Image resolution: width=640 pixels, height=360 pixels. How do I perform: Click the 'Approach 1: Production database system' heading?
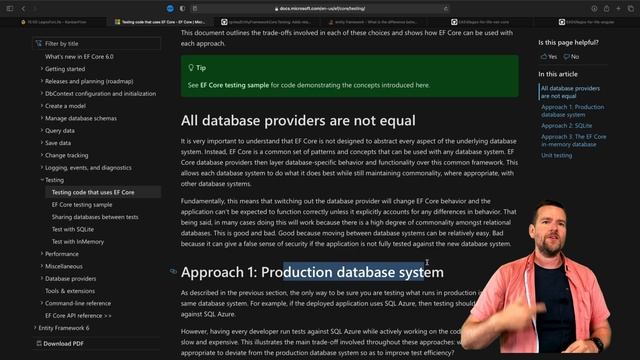click(312, 272)
